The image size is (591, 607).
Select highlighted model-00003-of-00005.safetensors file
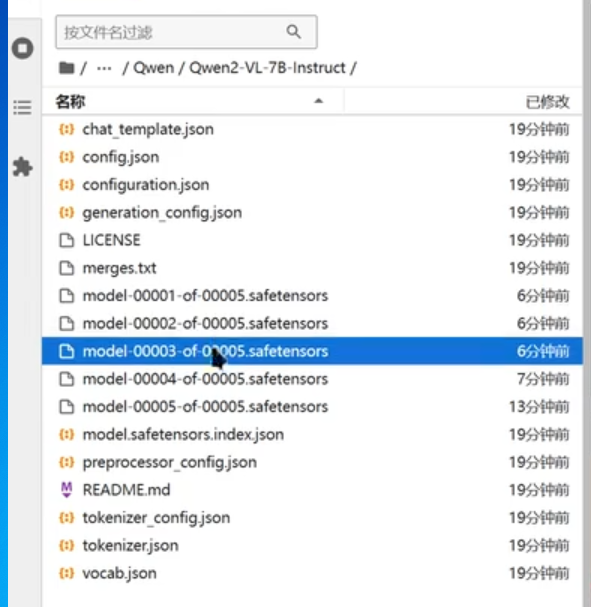(x=312, y=352)
